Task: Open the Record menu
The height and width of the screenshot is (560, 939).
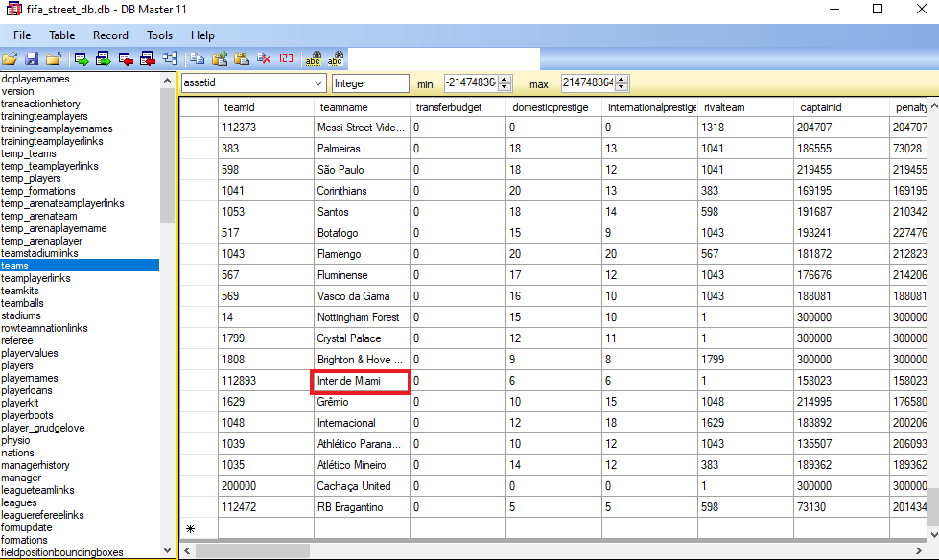Action: [110, 35]
